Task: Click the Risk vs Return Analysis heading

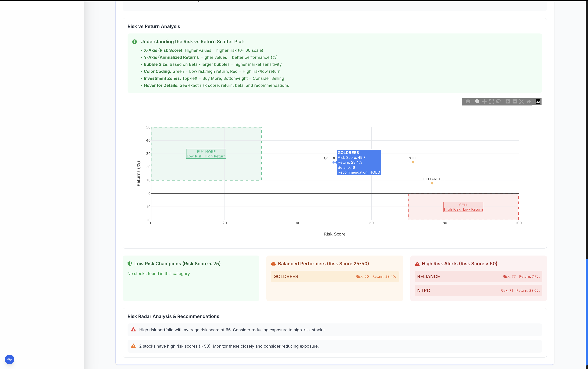Action: click(154, 26)
